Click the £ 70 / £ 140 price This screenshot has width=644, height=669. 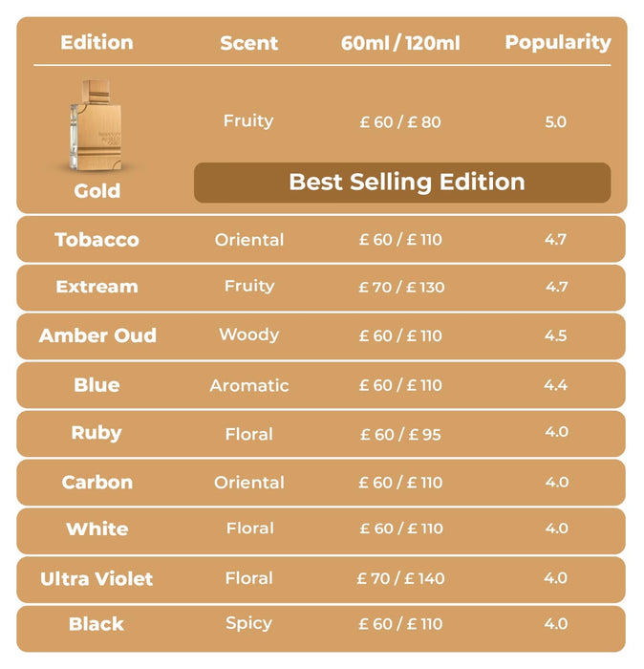pyautogui.click(x=400, y=579)
